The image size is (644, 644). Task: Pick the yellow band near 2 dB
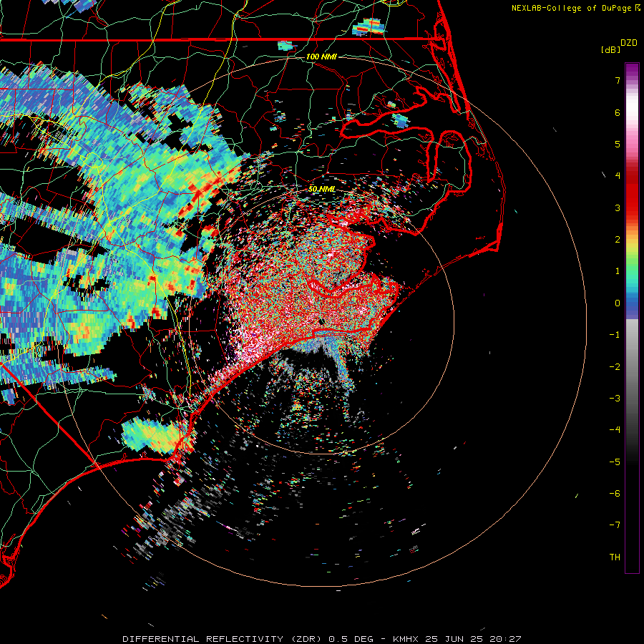[x=632, y=245]
